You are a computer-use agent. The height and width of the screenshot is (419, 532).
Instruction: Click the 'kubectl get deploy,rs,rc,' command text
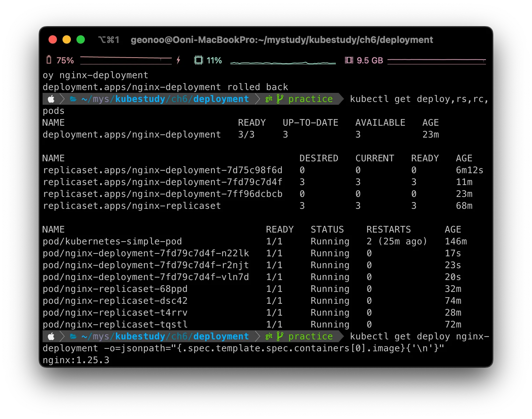[419, 99]
